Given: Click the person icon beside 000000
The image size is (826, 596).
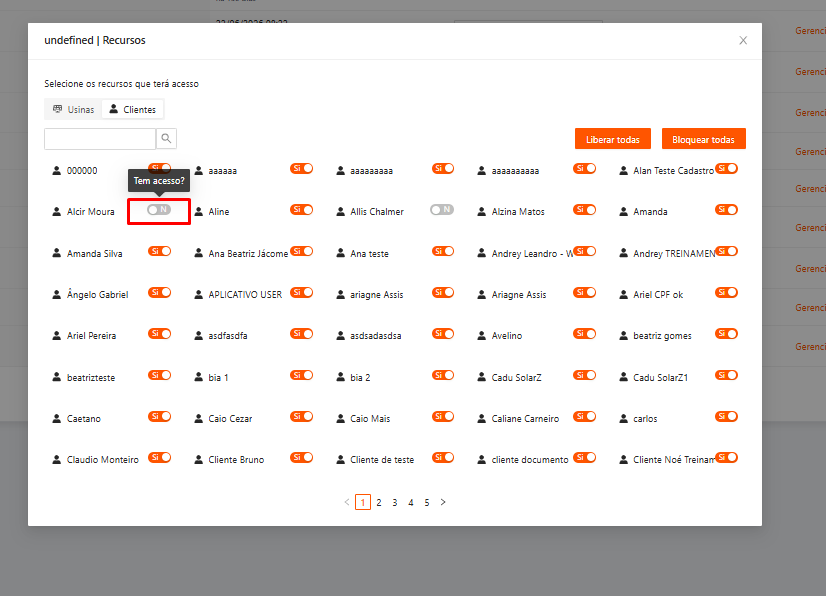Looking at the screenshot, I should [x=56, y=171].
